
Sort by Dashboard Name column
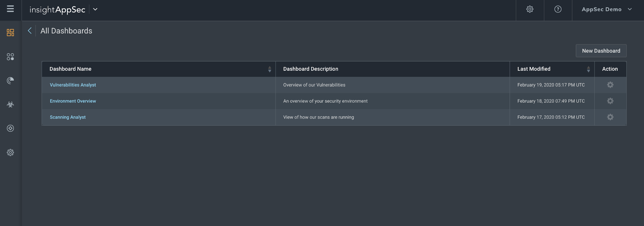[x=269, y=69]
